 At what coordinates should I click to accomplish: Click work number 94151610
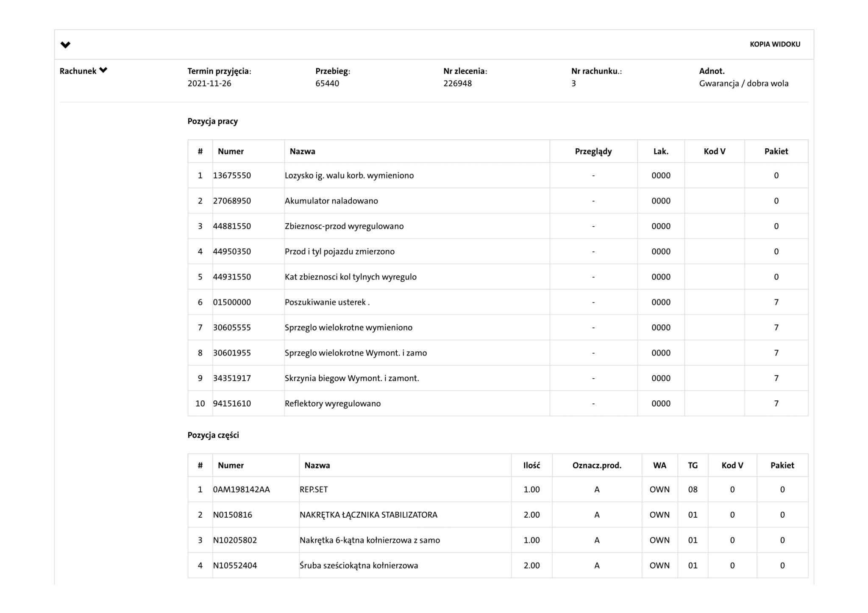point(232,403)
